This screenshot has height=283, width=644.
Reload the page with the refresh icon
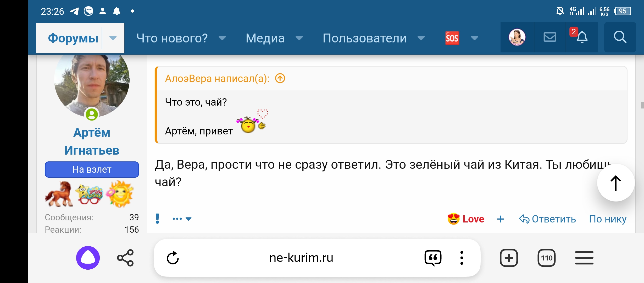173,258
